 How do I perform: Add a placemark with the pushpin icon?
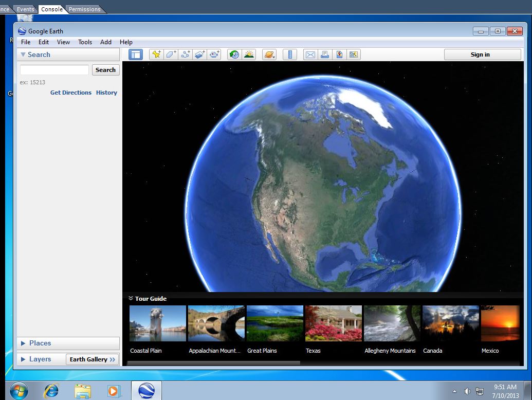point(156,54)
